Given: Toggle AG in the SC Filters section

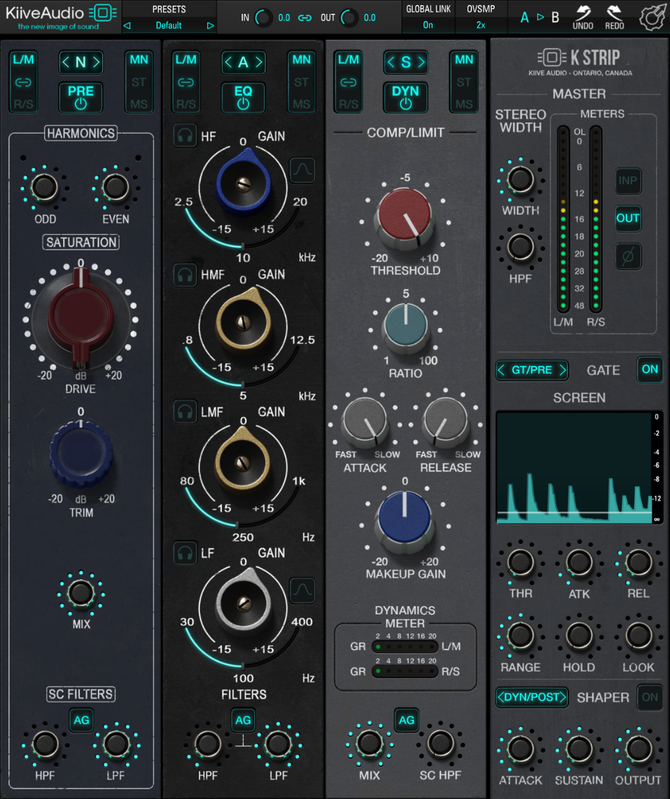Looking at the screenshot, I should click(x=82, y=720).
